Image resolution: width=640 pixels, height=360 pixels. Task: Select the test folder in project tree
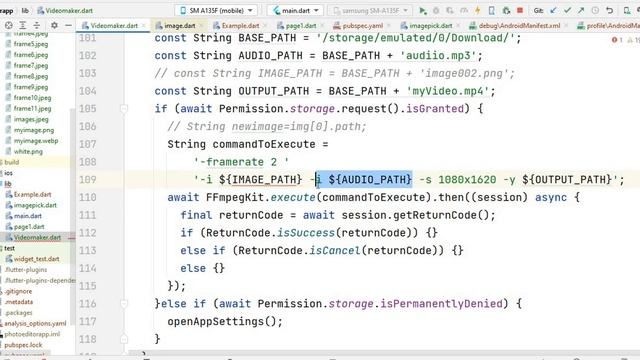pyautogui.click(x=9, y=248)
